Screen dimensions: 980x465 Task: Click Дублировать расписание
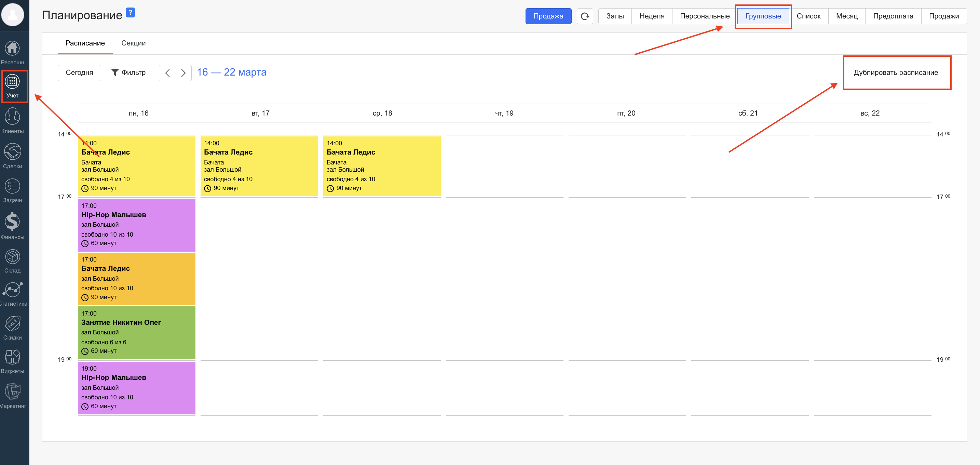pyautogui.click(x=896, y=72)
